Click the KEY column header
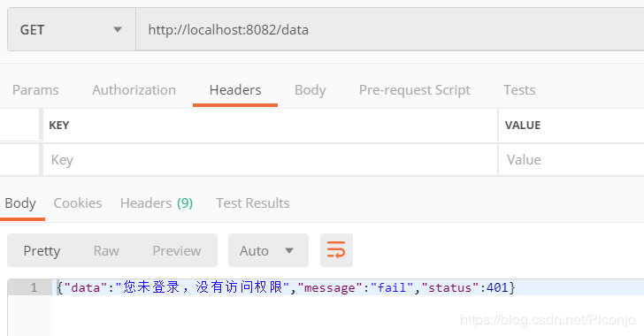644x336 pixels. pyautogui.click(x=59, y=126)
